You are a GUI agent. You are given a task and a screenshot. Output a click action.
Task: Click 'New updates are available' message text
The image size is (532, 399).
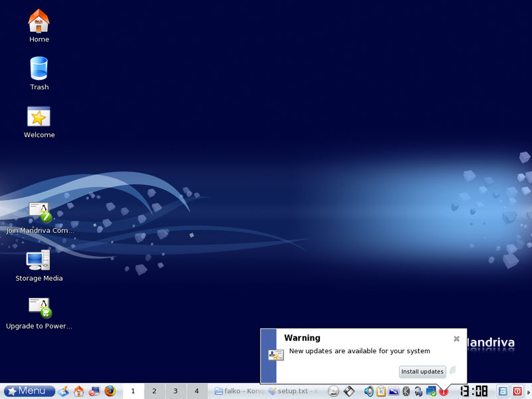360,351
